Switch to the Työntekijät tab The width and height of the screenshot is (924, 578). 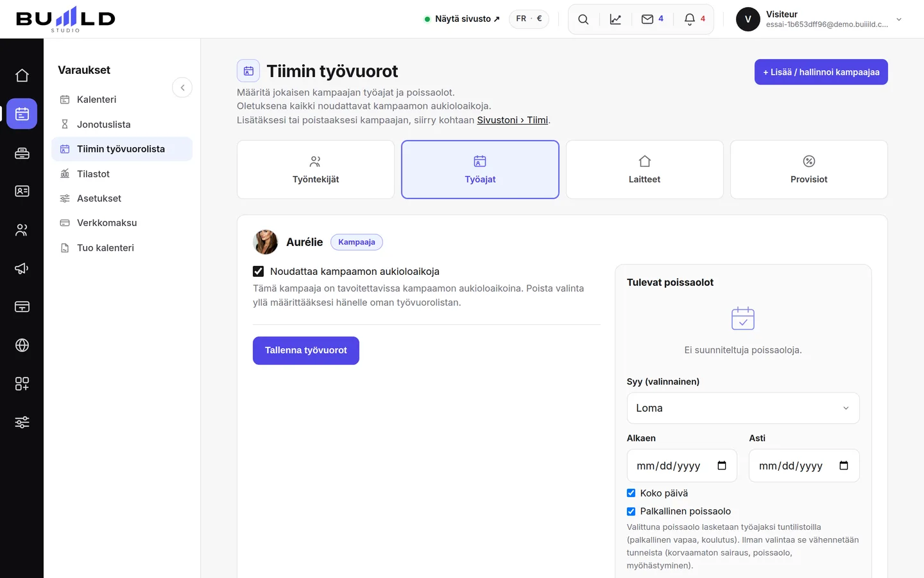pos(316,170)
